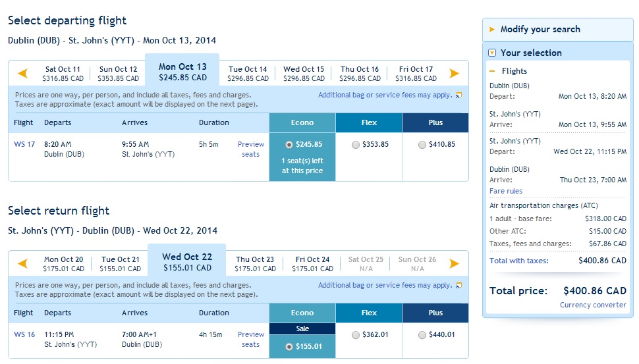Click previous dates arrow for return flight
639x364 pixels.
click(23, 264)
